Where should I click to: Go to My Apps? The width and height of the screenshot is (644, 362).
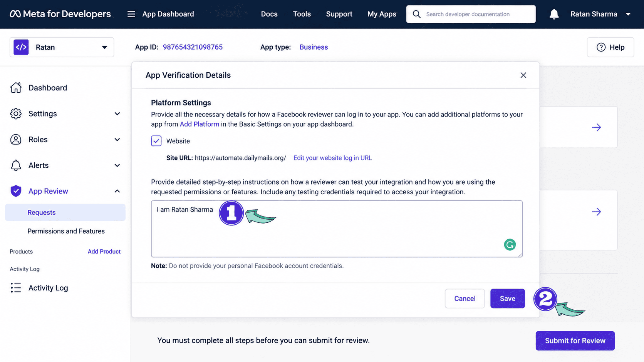point(382,14)
